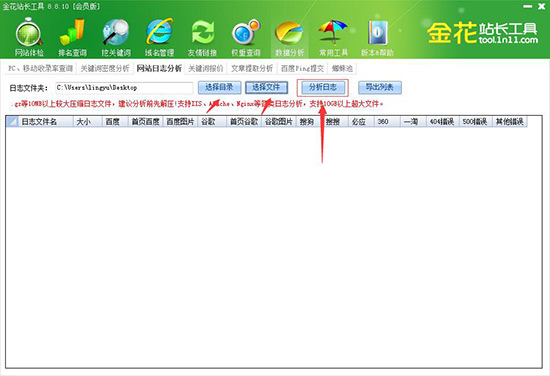The height and width of the screenshot is (376, 550).
Task: Open the 排名查询 bar chart icon
Action: 72,37
